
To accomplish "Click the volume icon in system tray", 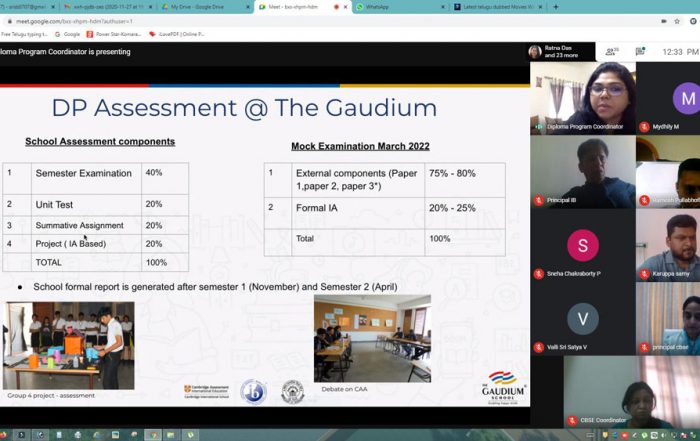I will point(663,435).
